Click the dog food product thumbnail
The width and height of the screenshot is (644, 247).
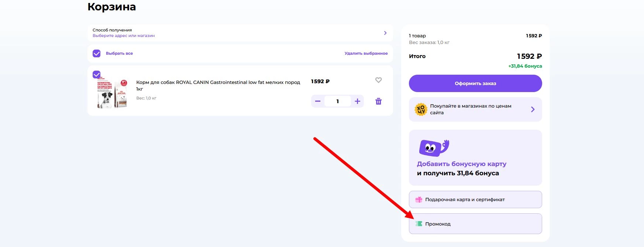click(112, 94)
